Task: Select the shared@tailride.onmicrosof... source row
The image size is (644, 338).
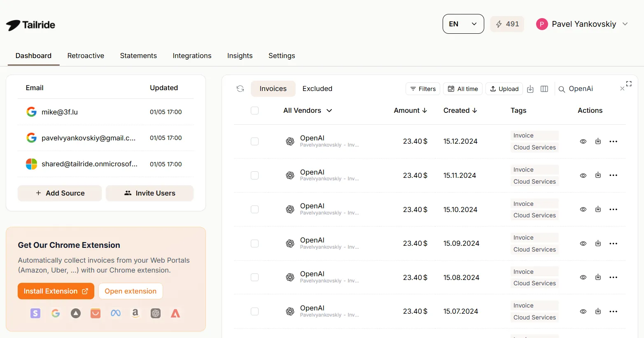Action: (105, 164)
